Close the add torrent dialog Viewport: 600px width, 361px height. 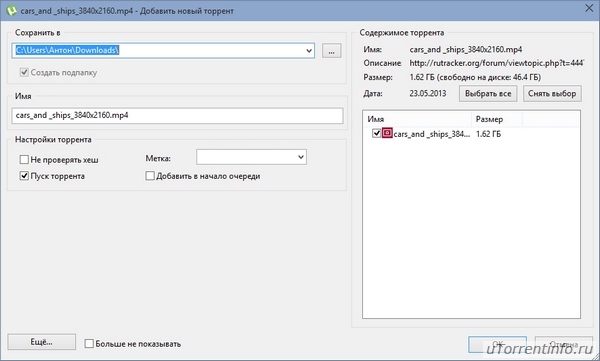(589, 8)
